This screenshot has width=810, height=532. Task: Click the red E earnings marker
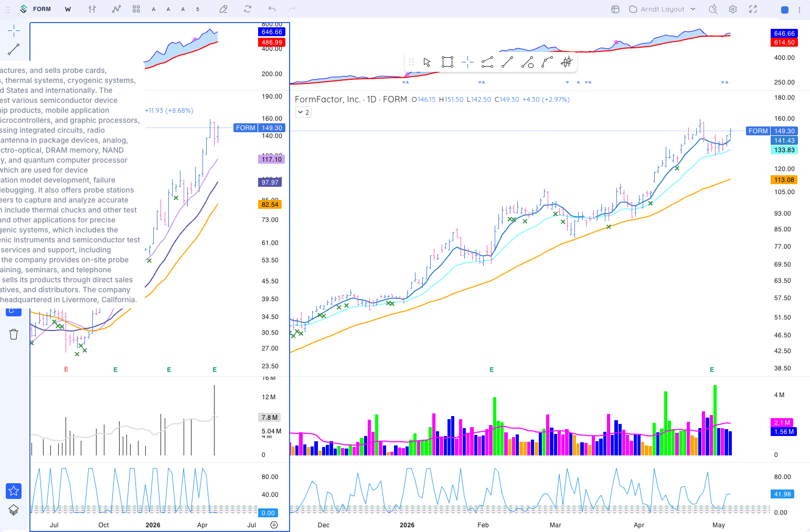coord(66,369)
